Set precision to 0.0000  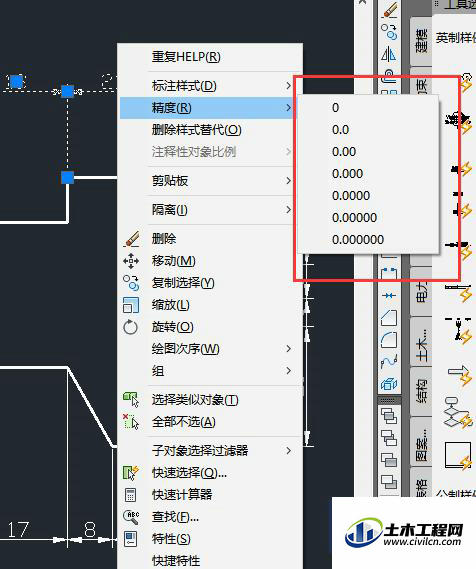click(x=368, y=196)
